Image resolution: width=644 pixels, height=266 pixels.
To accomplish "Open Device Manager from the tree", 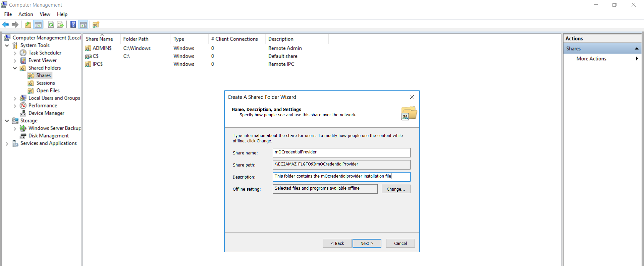I will pos(46,113).
